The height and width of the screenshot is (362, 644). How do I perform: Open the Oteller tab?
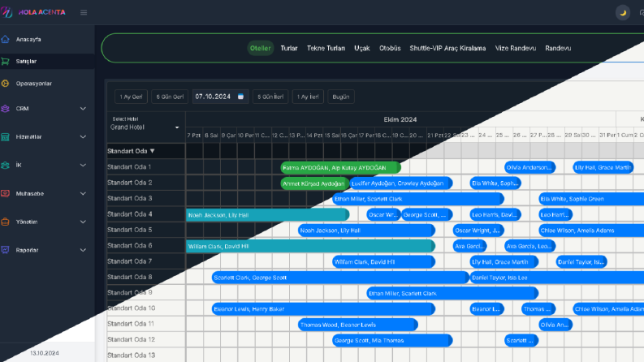pyautogui.click(x=261, y=48)
